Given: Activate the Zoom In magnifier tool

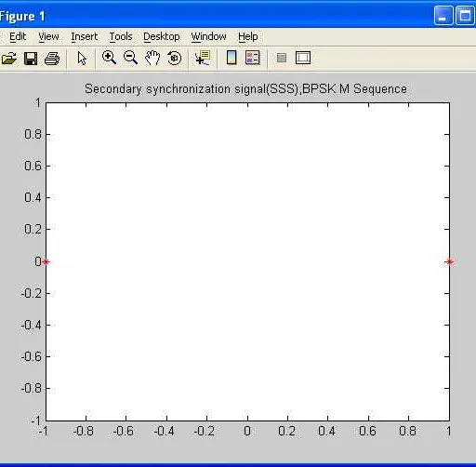Looking at the screenshot, I should click(x=109, y=58).
